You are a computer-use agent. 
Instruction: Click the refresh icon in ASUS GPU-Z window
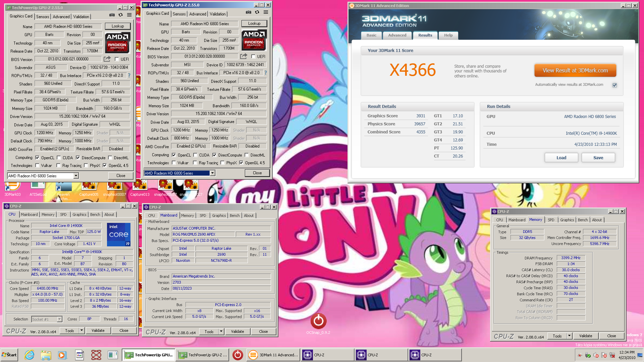tap(120, 15)
